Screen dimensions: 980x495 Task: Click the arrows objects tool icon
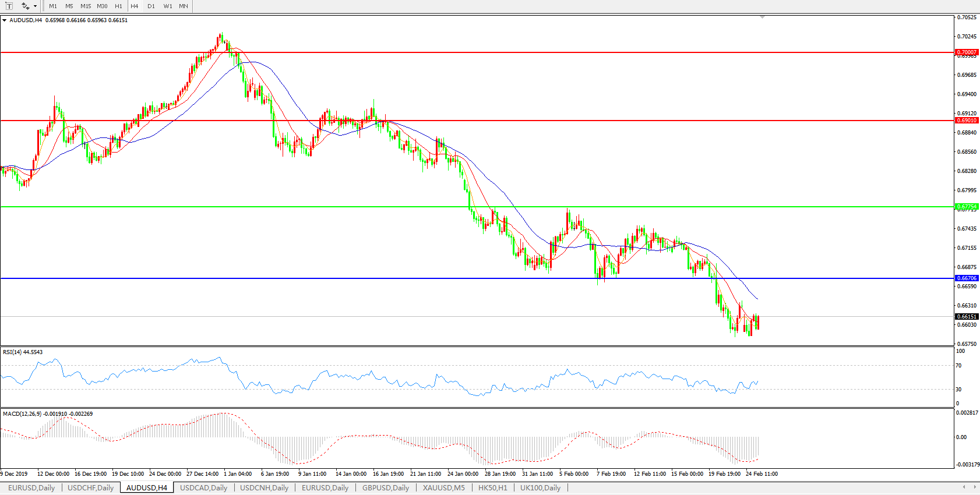pyautogui.click(x=25, y=6)
